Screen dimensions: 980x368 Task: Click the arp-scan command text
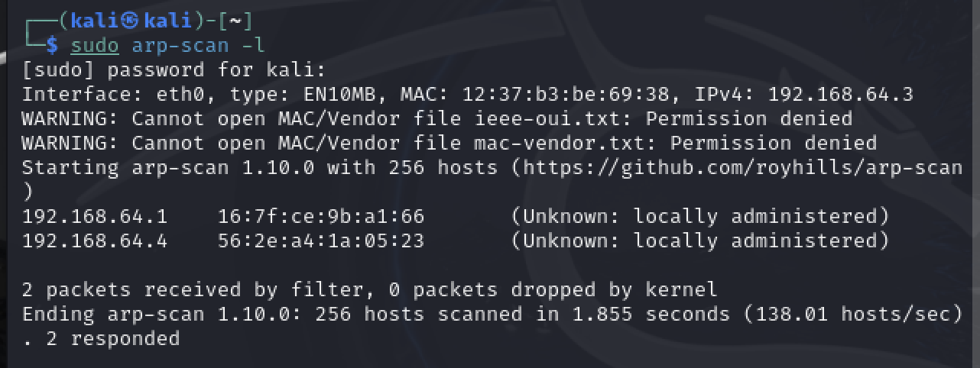pos(180,45)
